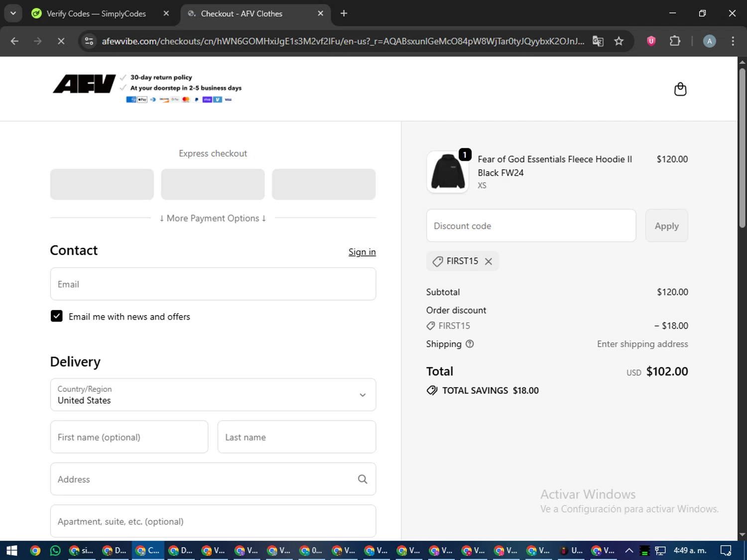Open the shopping bag cart icon
747x560 pixels.
pyautogui.click(x=680, y=89)
